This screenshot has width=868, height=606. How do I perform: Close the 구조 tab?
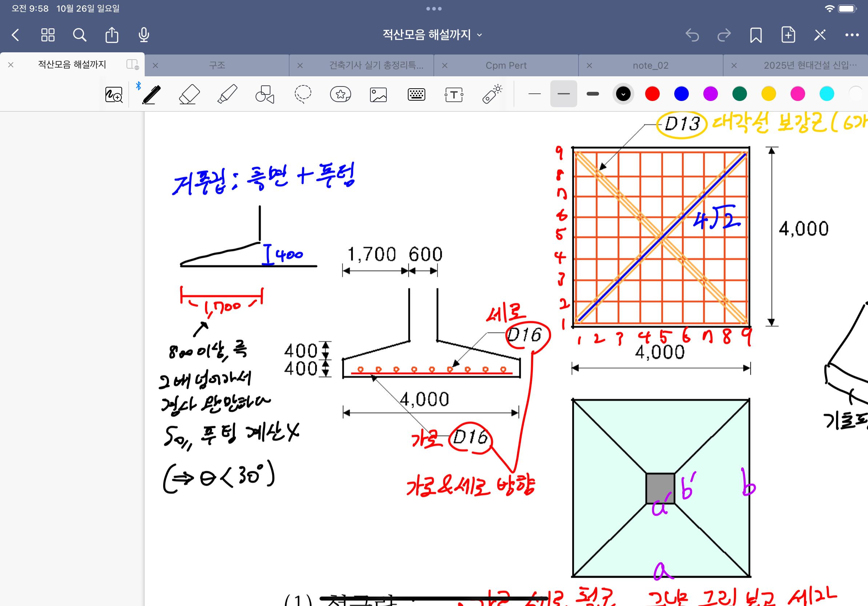tap(155, 65)
